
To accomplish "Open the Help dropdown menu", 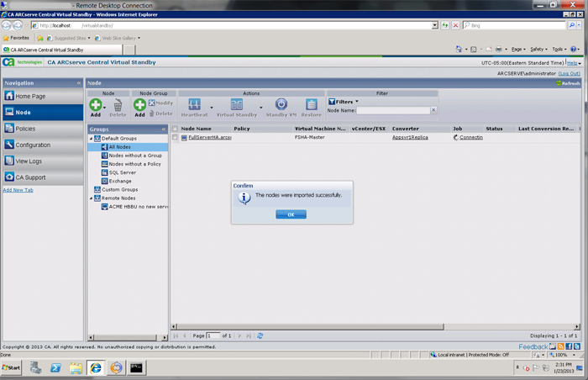I will click(x=574, y=63).
